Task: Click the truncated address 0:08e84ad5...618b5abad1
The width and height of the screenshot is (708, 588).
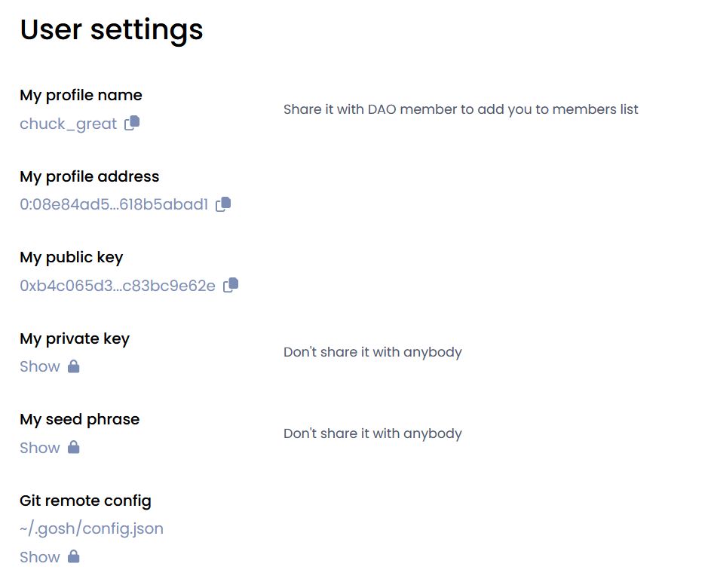Action: 114,204
